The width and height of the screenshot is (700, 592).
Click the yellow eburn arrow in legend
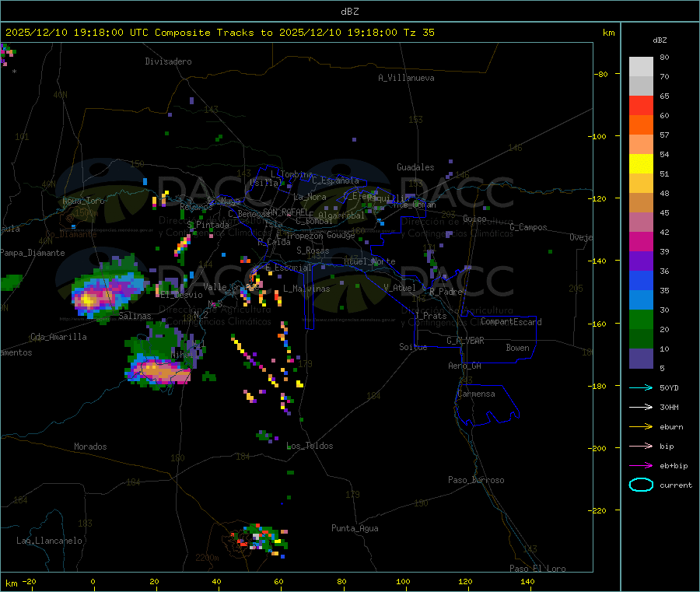point(641,427)
